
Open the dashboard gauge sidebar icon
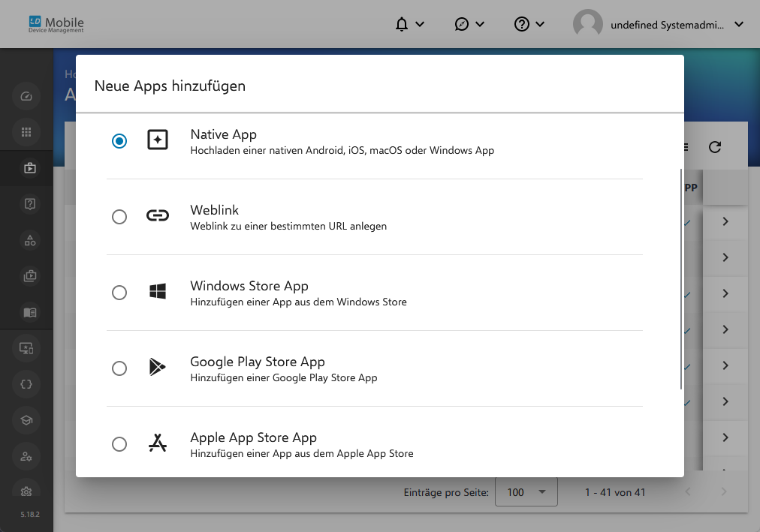[x=26, y=96]
